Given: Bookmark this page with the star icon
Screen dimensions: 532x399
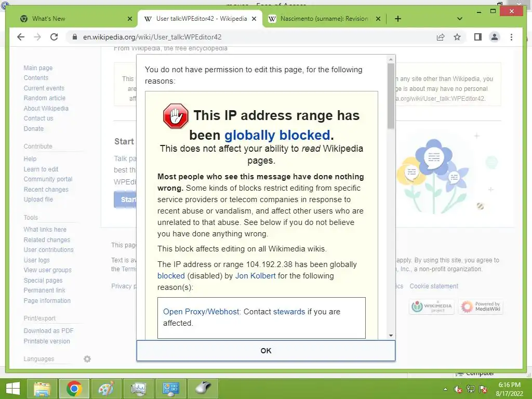Looking at the screenshot, I should (457, 37).
